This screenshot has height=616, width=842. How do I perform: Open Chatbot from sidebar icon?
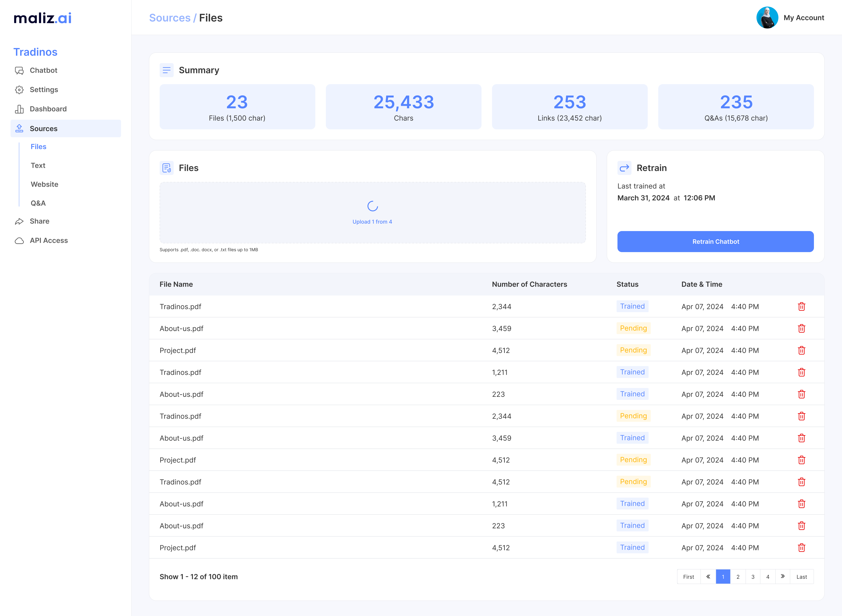(19, 70)
